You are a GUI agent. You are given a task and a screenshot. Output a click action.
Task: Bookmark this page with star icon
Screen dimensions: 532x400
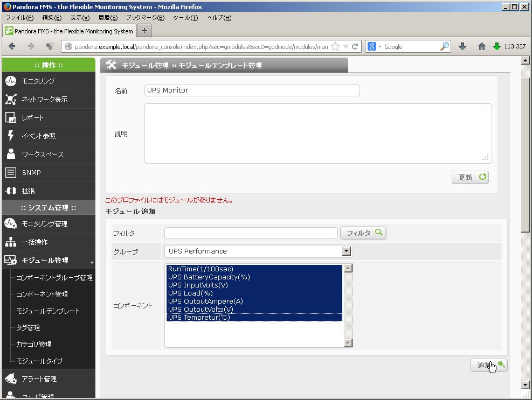click(335, 46)
